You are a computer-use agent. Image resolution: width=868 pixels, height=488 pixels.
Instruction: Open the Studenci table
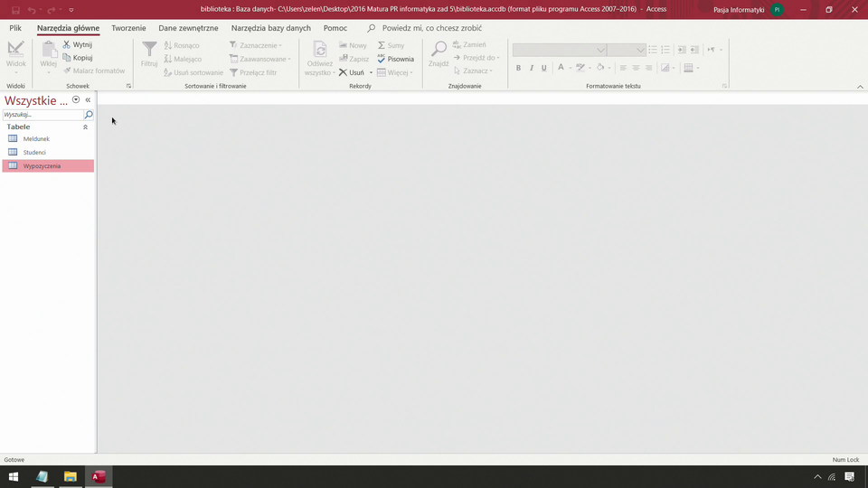[34, 153]
